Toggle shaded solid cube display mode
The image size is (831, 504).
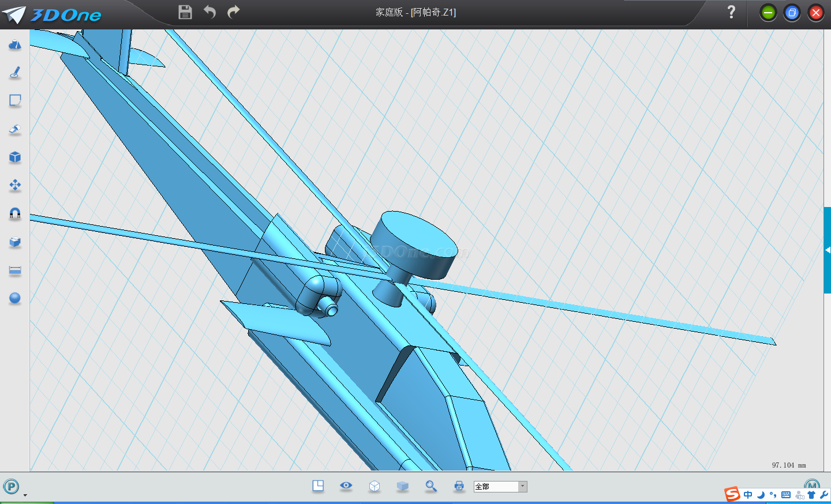coord(403,486)
